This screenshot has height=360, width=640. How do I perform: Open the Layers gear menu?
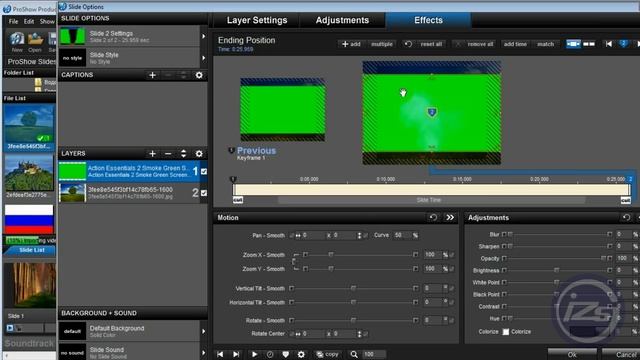point(199,153)
